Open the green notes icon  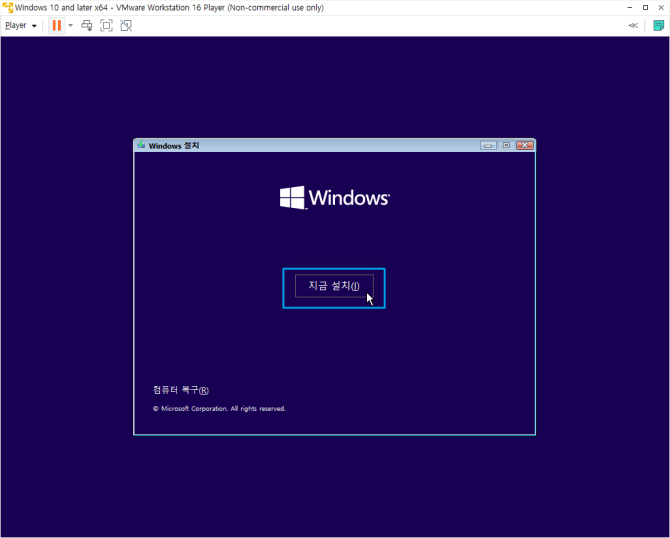pyautogui.click(x=658, y=26)
